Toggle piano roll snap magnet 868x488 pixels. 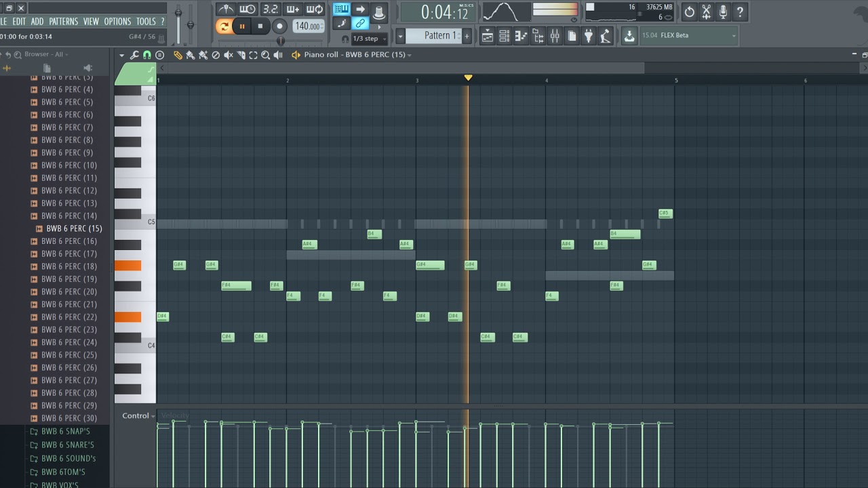click(x=147, y=55)
